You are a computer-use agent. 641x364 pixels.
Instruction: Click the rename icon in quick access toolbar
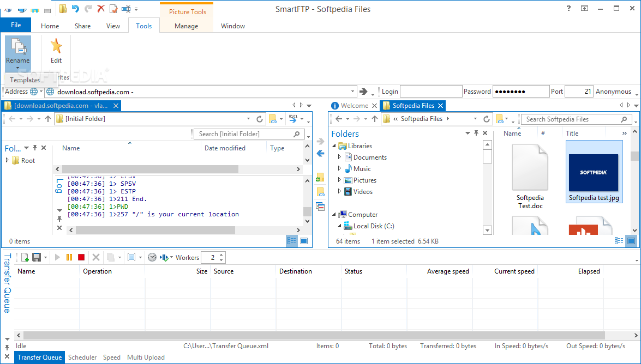(127, 9)
